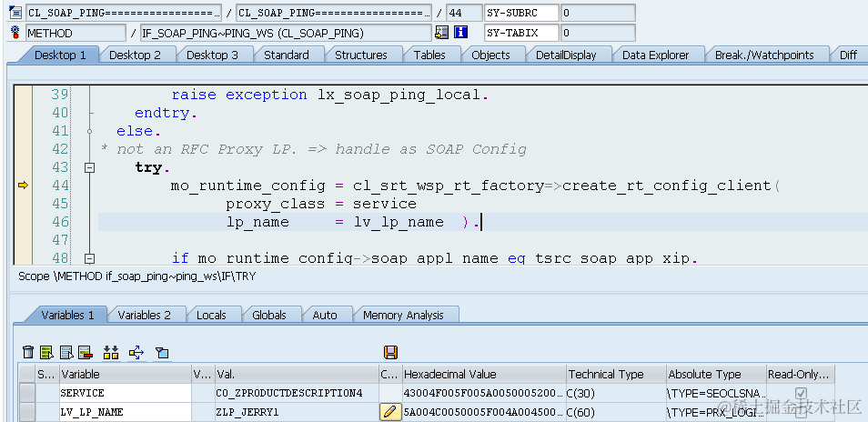This screenshot has height=422, width=868.
Task: Click the Hexadecimal Value column header
Action: [484, 375]
